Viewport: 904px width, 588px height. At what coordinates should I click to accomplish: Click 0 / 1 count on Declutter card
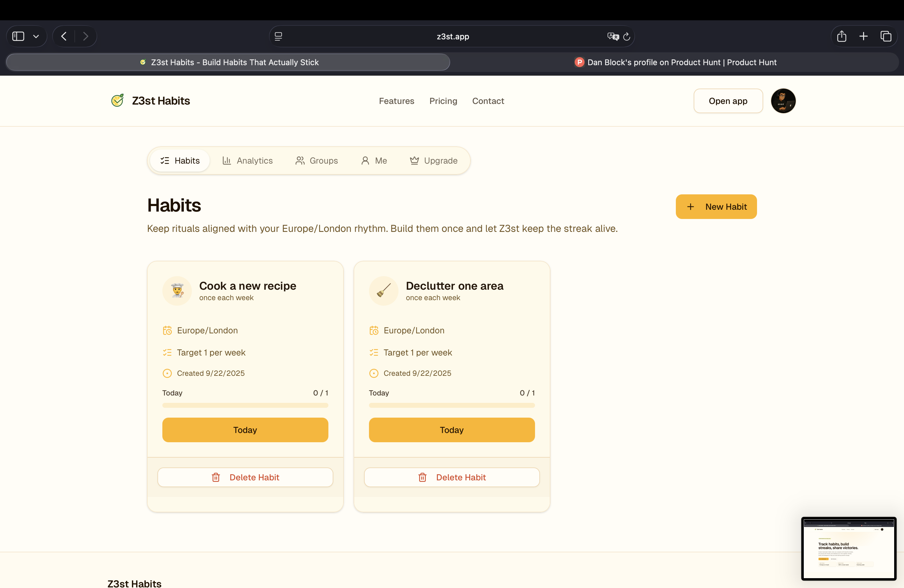(x=527, y=393)
